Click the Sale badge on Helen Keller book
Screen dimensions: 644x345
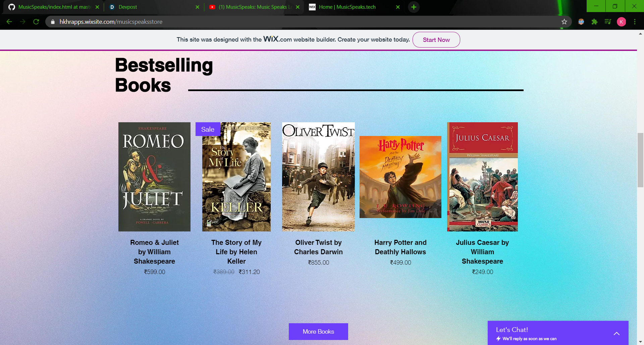(208, 129)
